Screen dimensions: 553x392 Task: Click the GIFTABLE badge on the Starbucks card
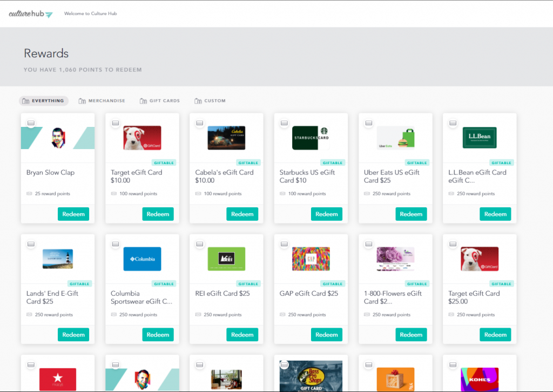[x=333, y=163]
